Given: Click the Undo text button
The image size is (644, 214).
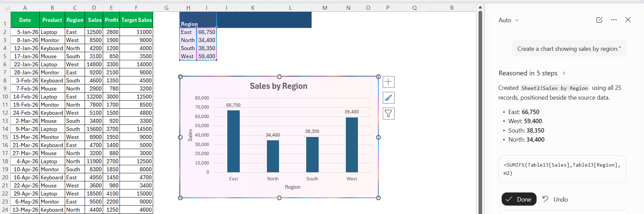Looking at the screenshot, I should pos(561,200).
